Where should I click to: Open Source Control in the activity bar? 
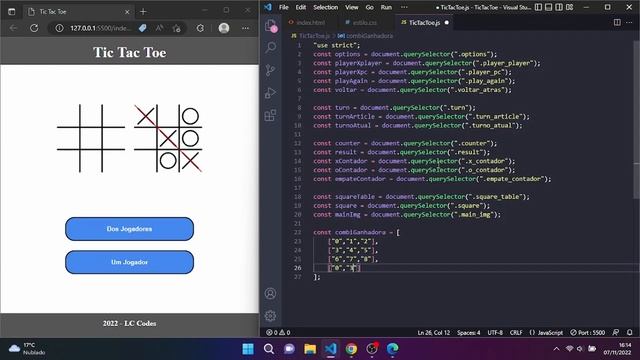click(x=271, y=70)
